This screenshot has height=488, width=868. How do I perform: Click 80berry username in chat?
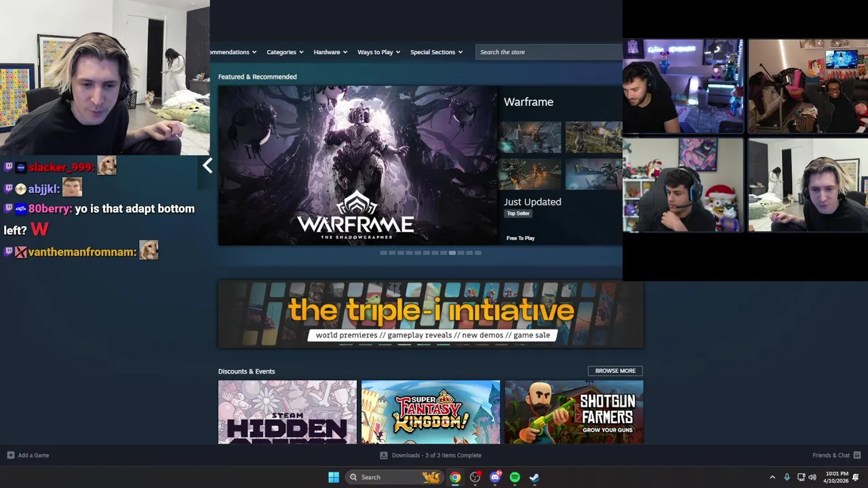click(50, 209)
